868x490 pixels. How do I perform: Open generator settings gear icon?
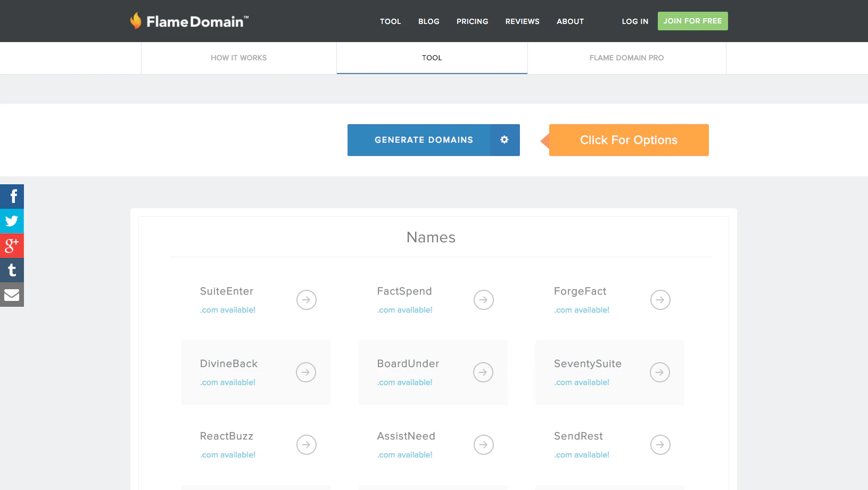click(505, 140)
